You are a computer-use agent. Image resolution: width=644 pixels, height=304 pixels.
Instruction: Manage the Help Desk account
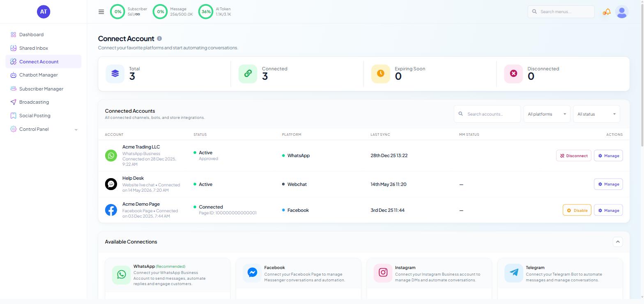(x=608, y=184)
